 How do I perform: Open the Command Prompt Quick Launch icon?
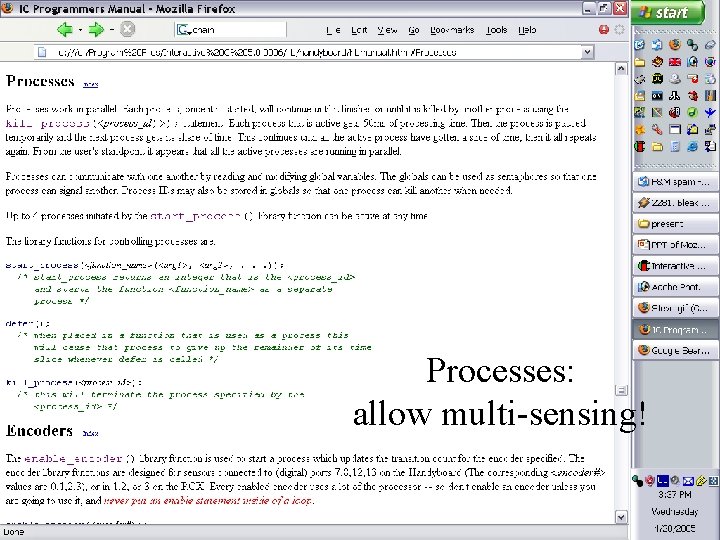click(x=657, y=96)
